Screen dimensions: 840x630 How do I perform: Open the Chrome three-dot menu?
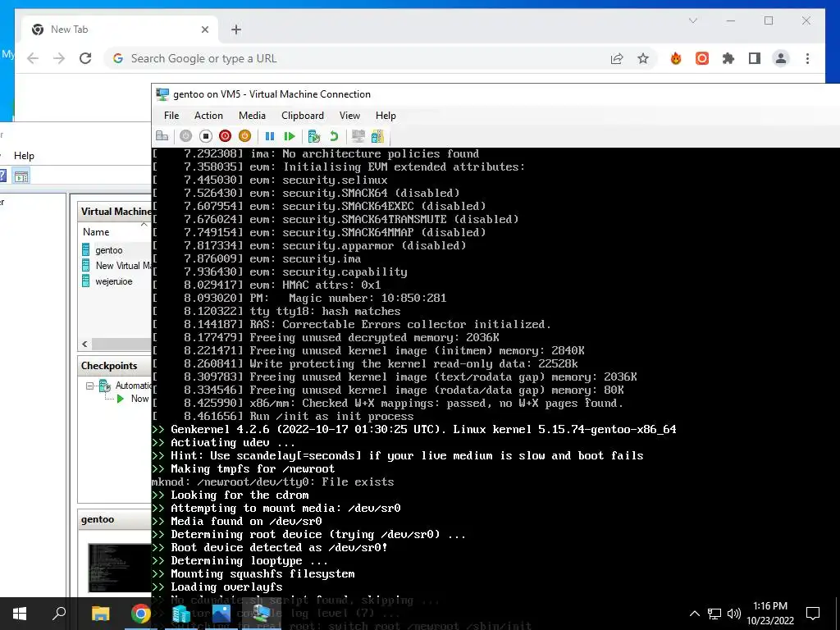pos(807,58)
